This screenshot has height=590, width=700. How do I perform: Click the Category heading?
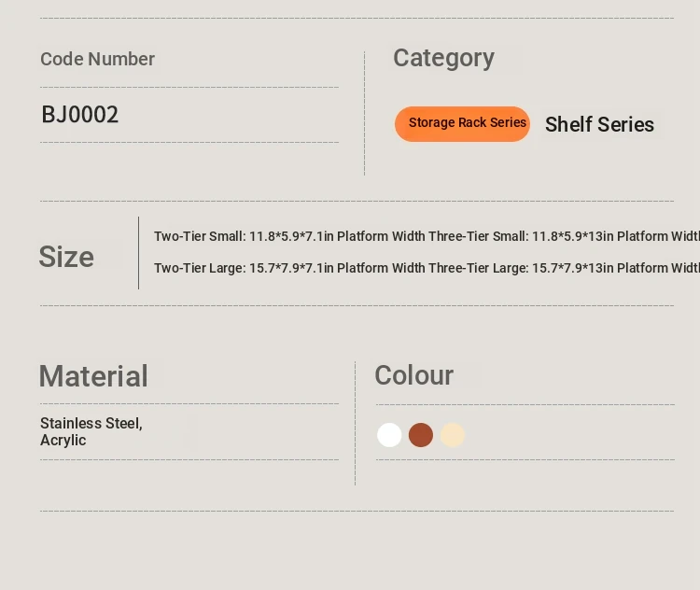click(443, 58)
